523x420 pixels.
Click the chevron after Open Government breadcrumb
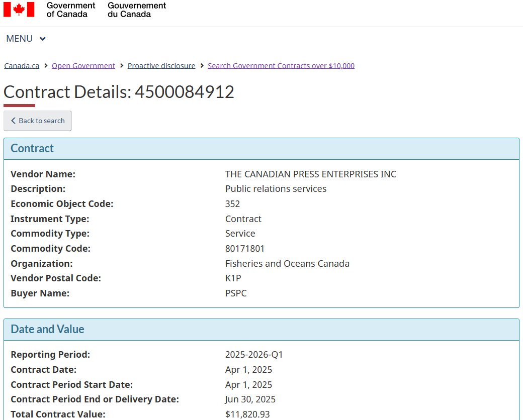click(121, 66)
